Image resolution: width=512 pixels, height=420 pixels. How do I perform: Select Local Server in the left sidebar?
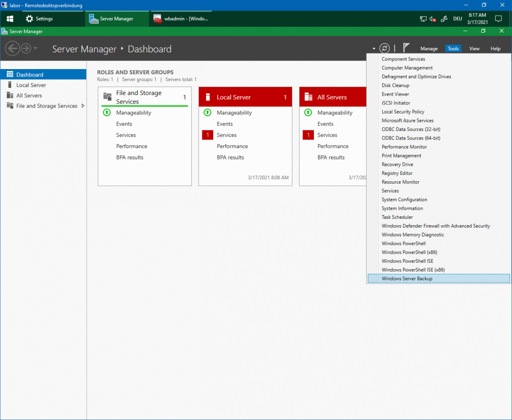(31, 85)
